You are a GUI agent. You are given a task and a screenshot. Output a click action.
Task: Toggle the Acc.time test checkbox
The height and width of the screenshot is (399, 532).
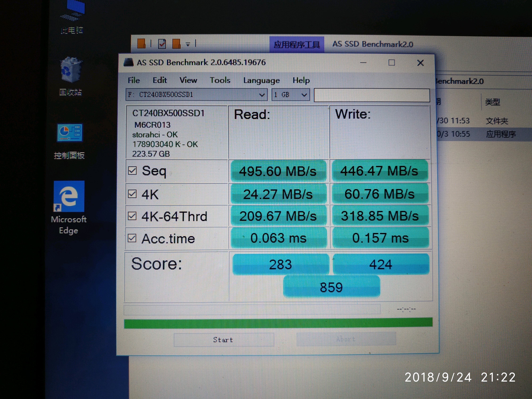pos(132,238)
